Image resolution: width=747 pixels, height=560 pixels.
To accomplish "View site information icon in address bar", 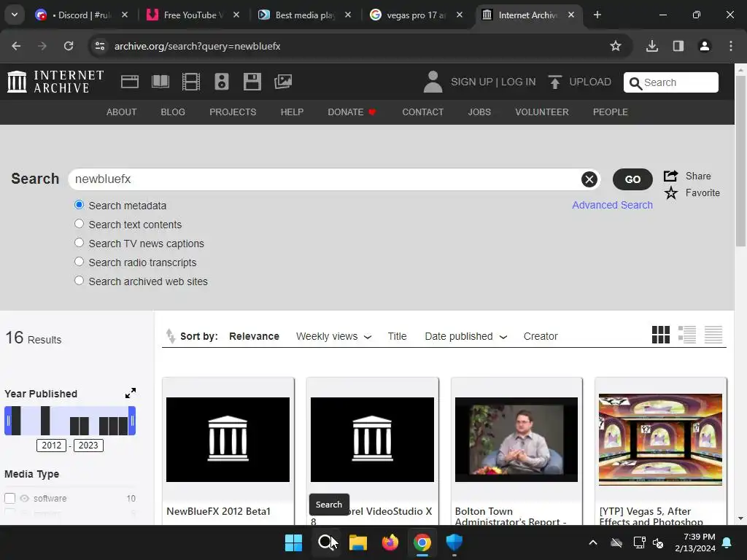I will click(x=100, y=46).
